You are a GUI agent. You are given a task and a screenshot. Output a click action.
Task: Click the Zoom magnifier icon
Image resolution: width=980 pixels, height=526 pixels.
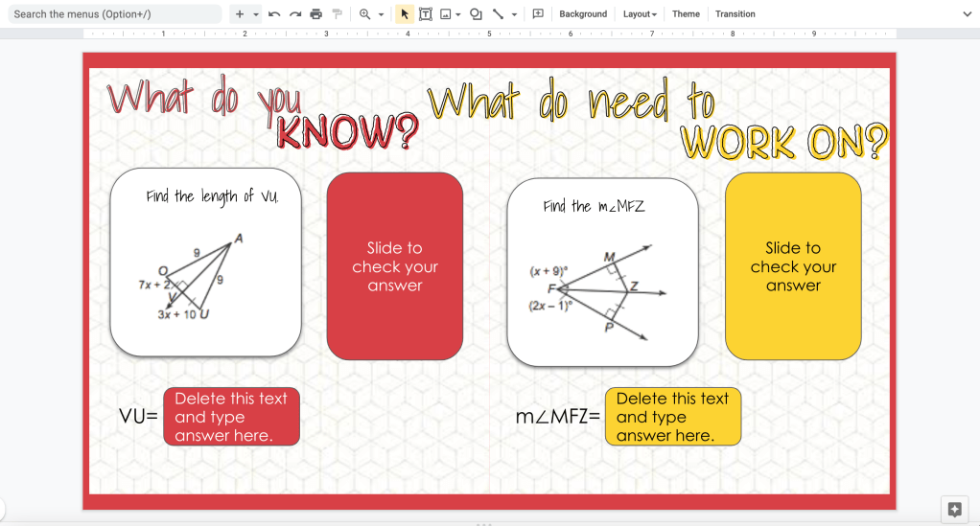coord(364,14)
